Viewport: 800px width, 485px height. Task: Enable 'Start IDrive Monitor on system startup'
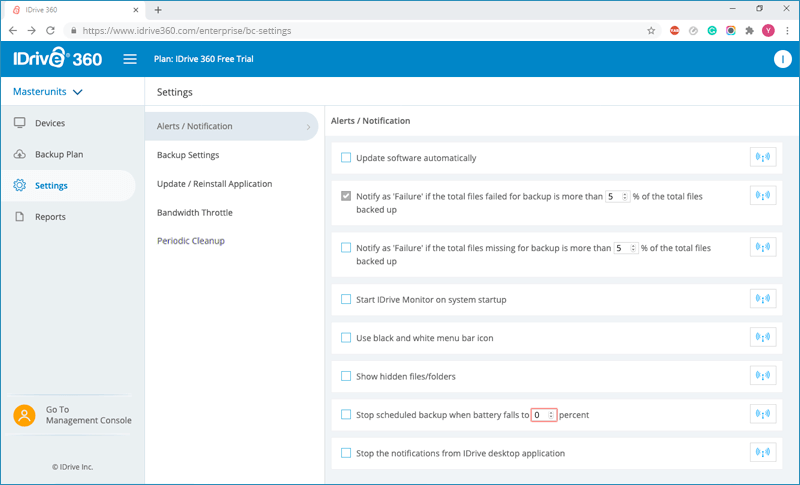(346, 299)
